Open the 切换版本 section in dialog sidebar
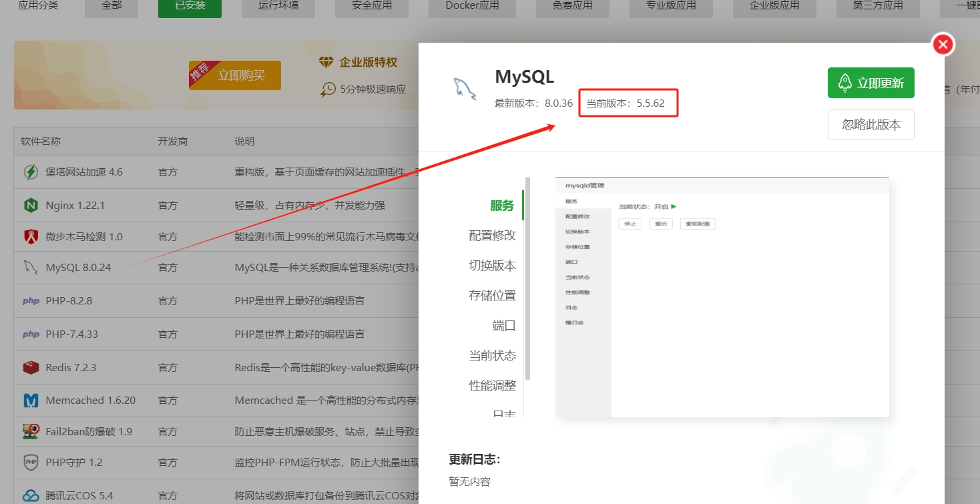Screen dimensions: 980x504 click(492, 266)
